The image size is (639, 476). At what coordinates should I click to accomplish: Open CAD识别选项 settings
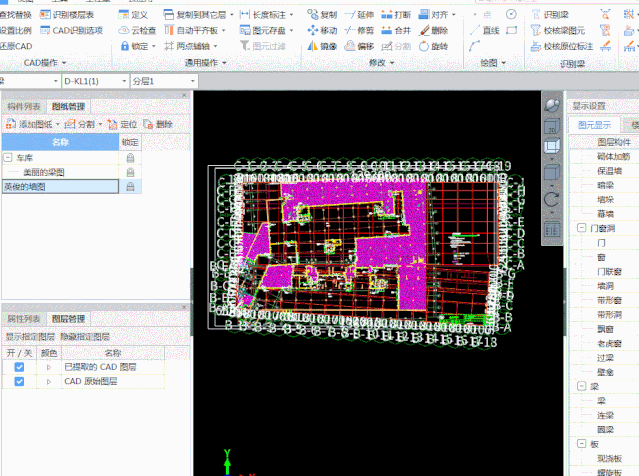click(72, 31)
